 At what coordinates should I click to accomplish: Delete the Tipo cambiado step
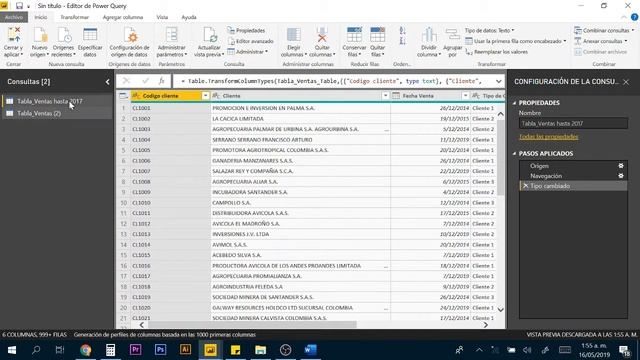(525, 186)
